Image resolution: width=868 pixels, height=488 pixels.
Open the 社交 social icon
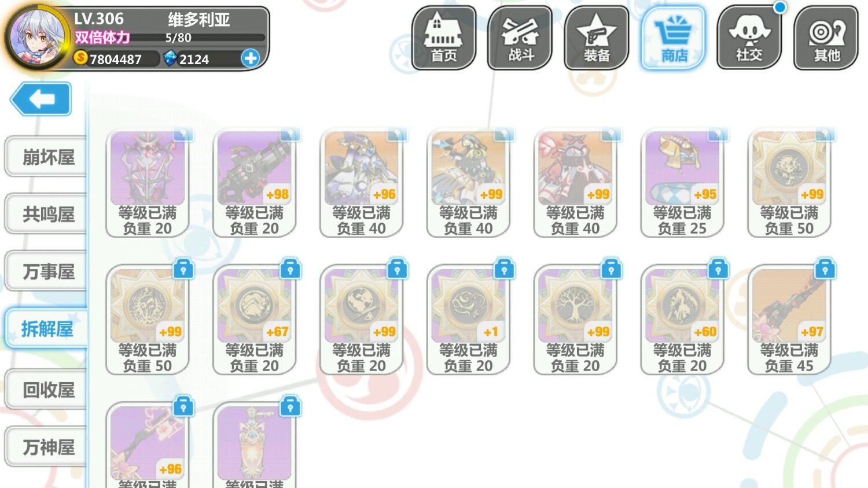[749, 38]
